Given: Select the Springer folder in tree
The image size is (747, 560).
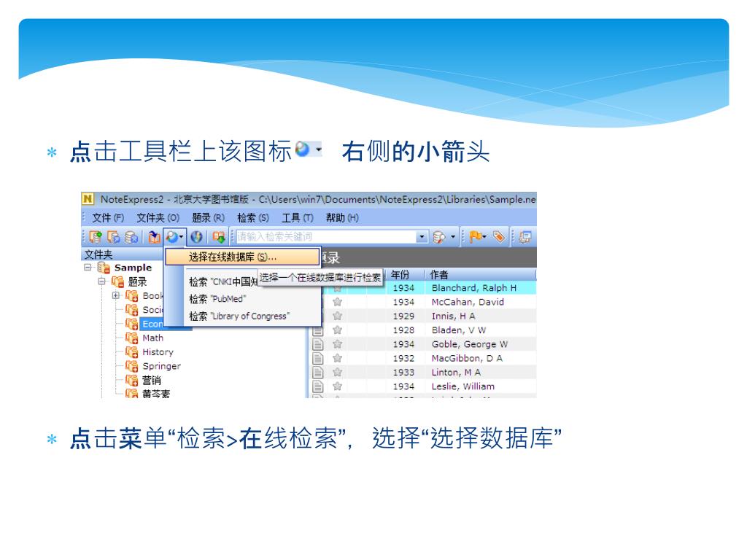Looking at the screenshot, I should coord(161,366).
